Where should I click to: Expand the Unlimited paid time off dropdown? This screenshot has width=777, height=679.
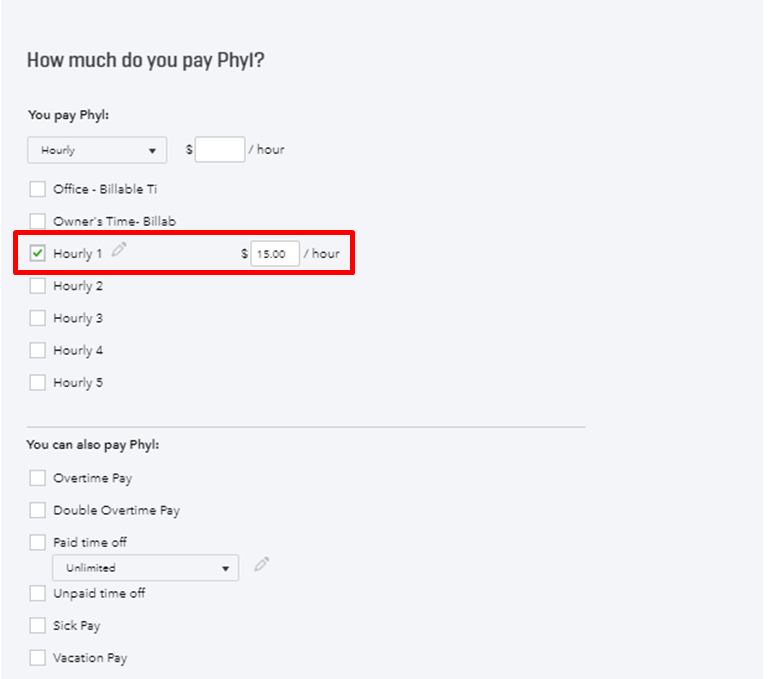(145, 568)
